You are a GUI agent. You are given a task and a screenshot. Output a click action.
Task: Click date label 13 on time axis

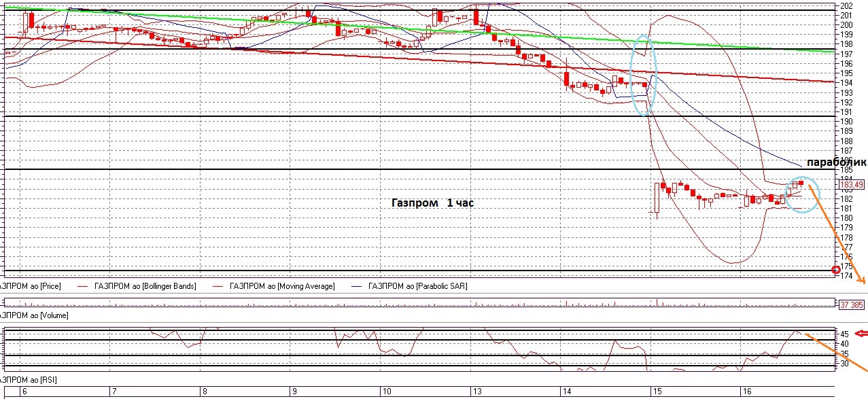476,392
